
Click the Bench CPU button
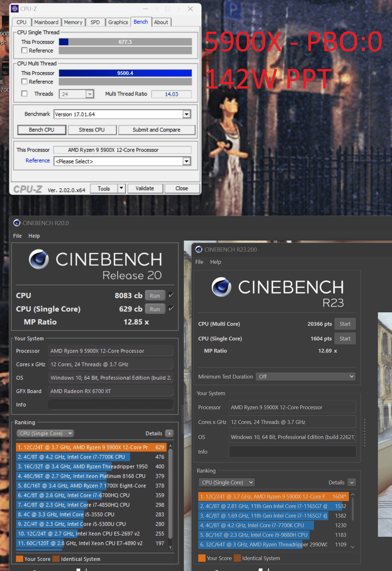click(x=42, y=130)
